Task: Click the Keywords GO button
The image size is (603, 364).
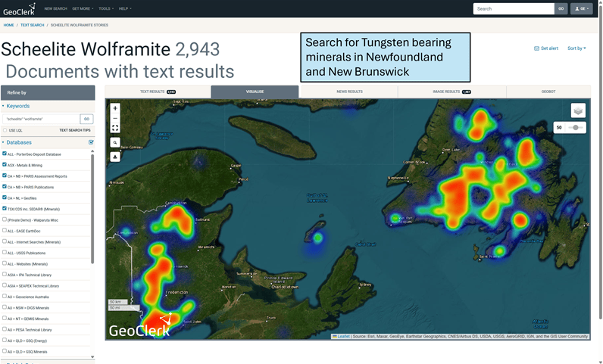Action: coord(86,119)
